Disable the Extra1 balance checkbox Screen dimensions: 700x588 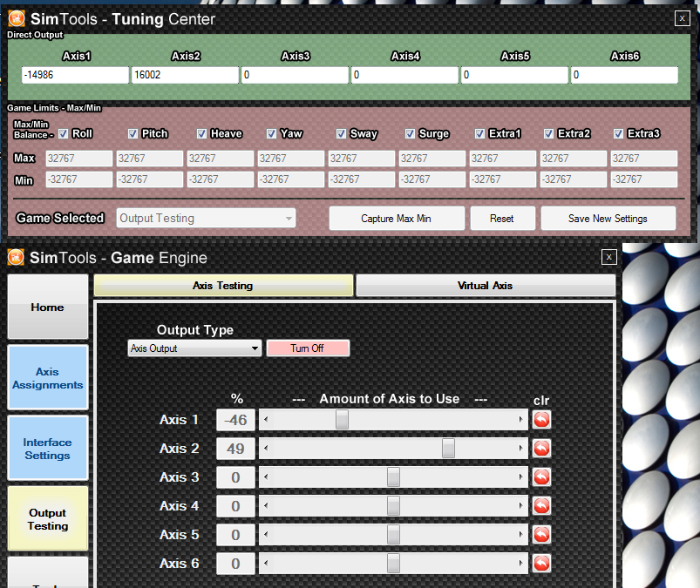point(480,134)
